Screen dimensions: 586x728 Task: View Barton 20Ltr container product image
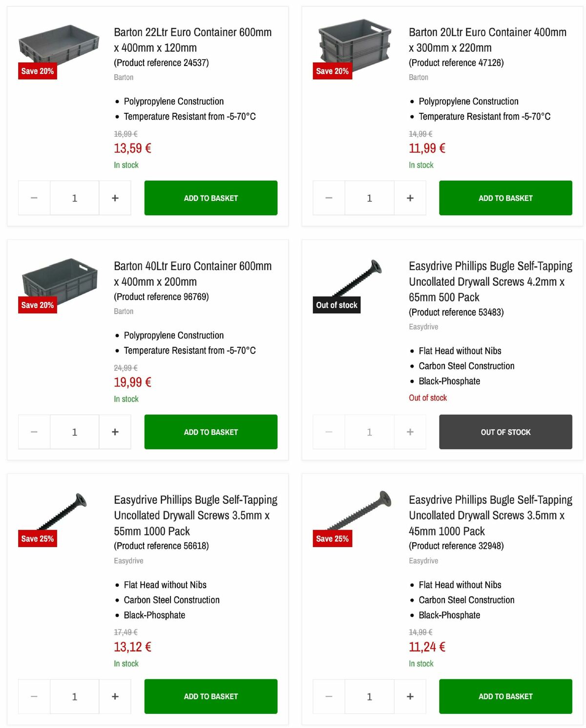pyautogui.click(x=354, y=44)
